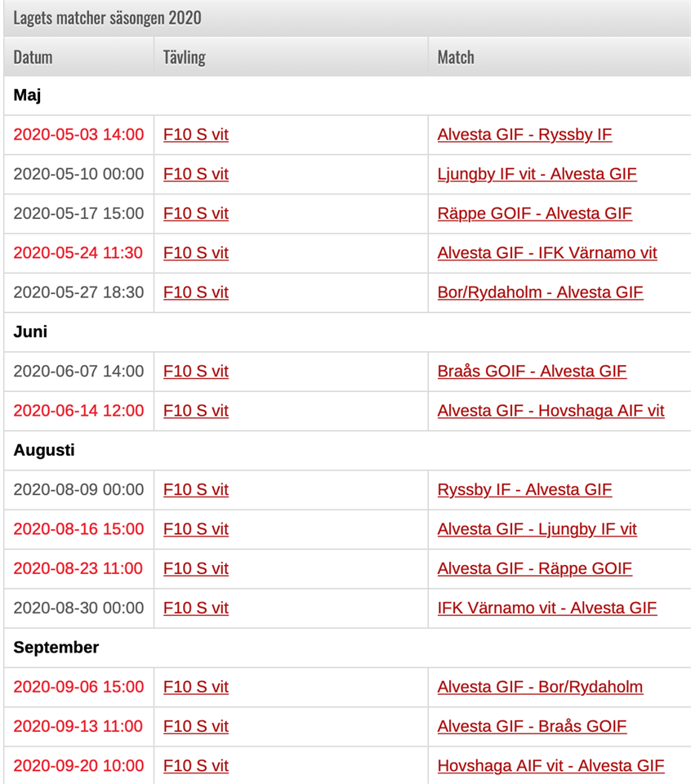View the Alvesta GIF - Räppe GOIF match
Image resolution: width=691 pixels, height=784 pixels.
(x=534, y=568)
